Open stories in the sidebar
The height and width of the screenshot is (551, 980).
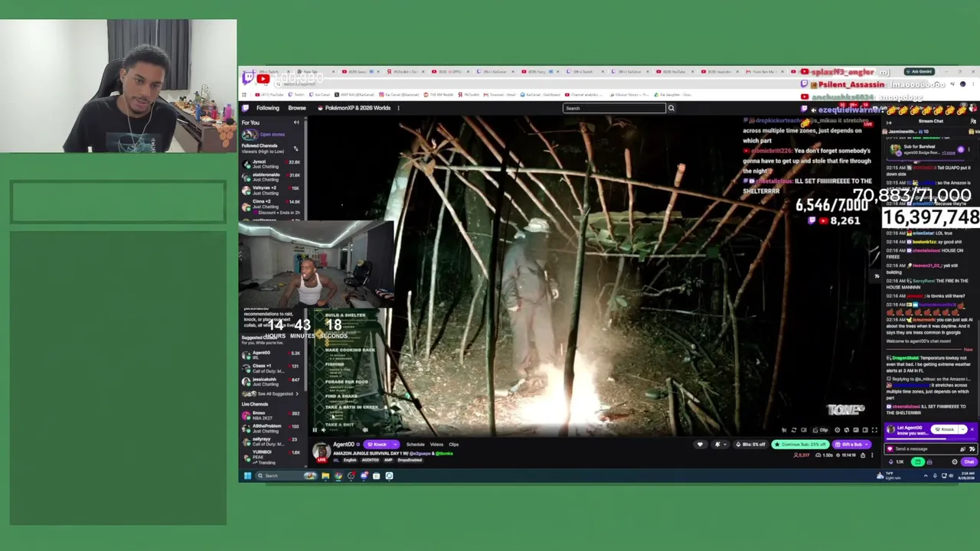coord(263,134)
